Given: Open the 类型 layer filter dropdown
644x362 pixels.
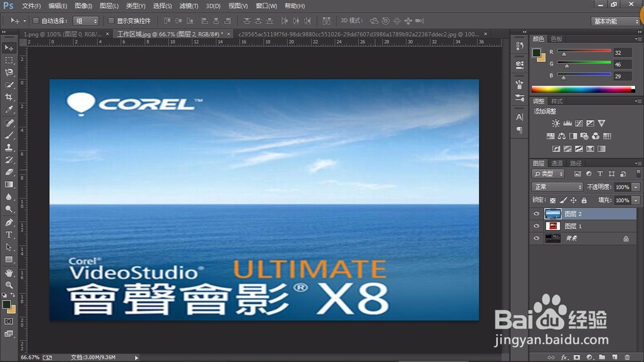Looking at the screenshot, I should (x=548, y=174).
